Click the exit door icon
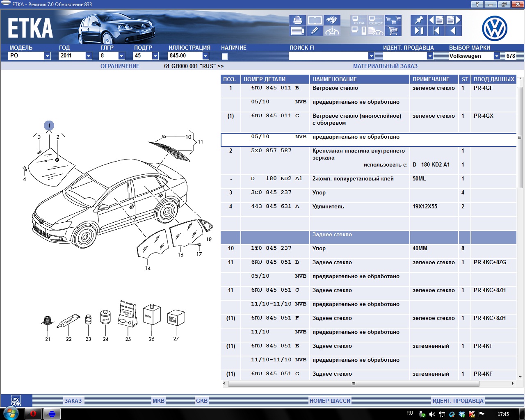The image size is (525, 420). tap(419, 31)
